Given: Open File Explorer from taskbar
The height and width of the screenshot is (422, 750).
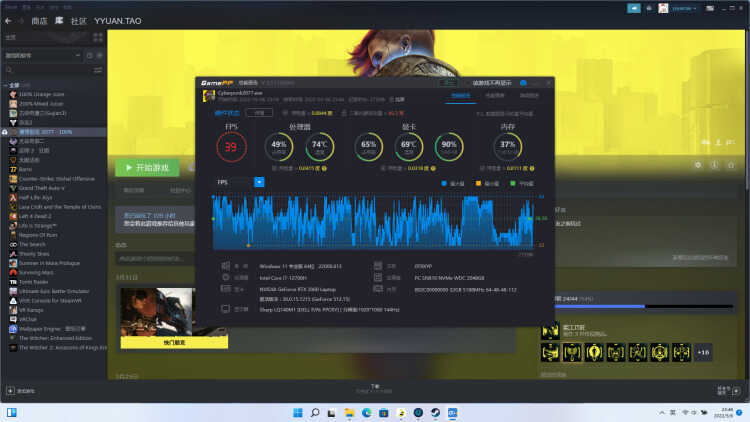Looking at the screenshot, I should click(x=349, y=412).
